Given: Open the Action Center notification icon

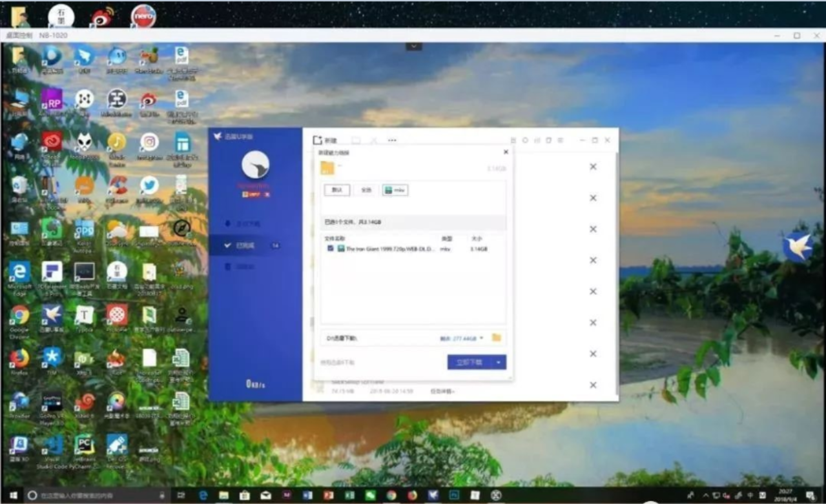Looking at the screenshot, I should tap(810, 496).
